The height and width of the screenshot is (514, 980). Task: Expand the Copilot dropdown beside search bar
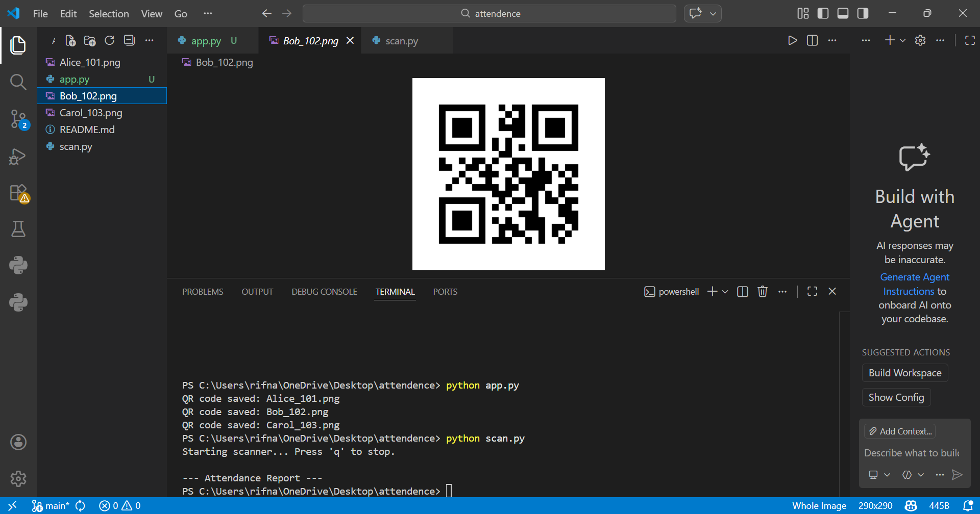pyautogui.click(x=713, y=13)
